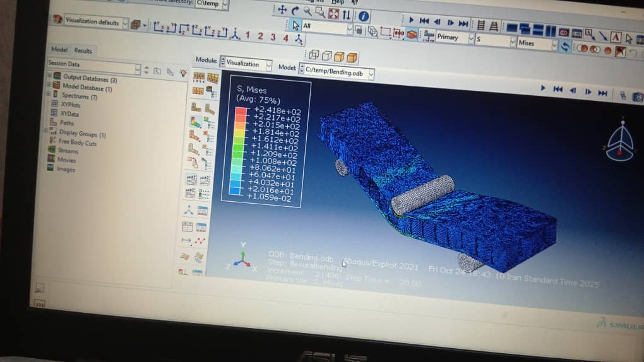Image resolution: width=644 pixels, height=362 pixels.
Task: Switch to the Model tab
Action: (x=59, y=50)
